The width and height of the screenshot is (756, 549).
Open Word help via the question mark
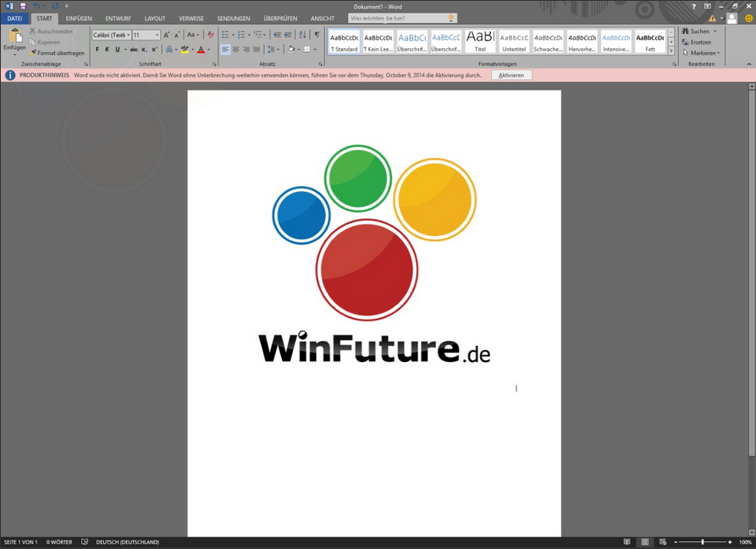click(693, 6)
